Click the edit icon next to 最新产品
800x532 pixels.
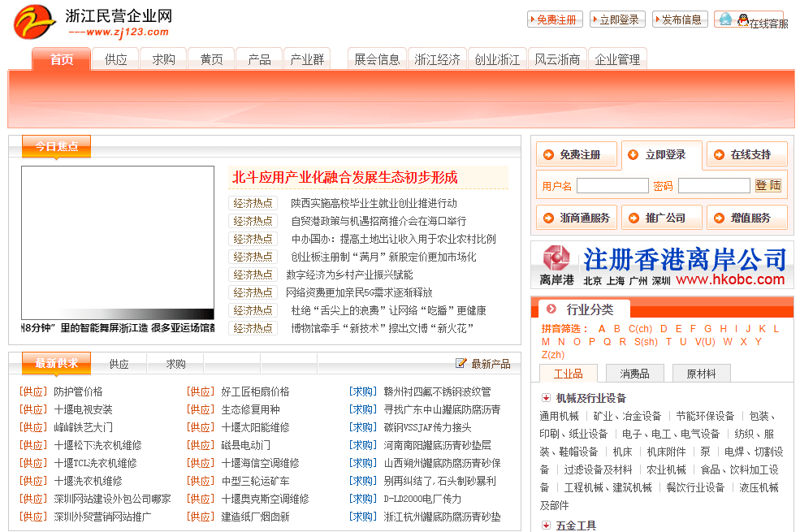pyautogui.click(x=461, y=363)
